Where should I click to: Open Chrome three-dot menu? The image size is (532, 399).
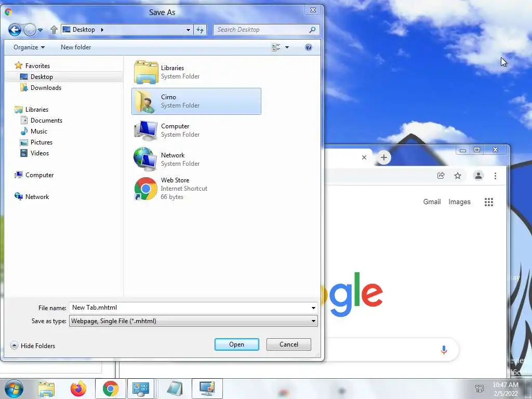tap(495, 176)
